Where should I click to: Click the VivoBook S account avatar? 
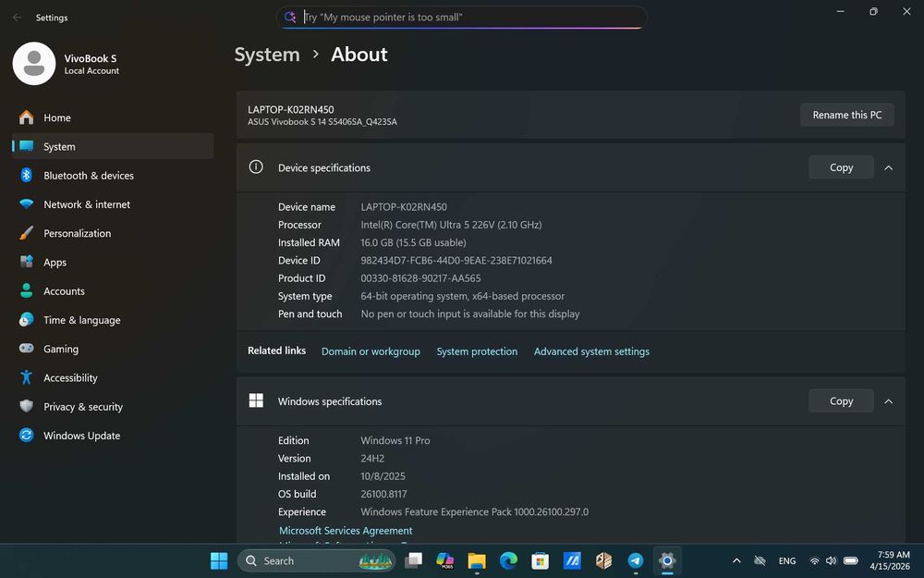[34, 63]
